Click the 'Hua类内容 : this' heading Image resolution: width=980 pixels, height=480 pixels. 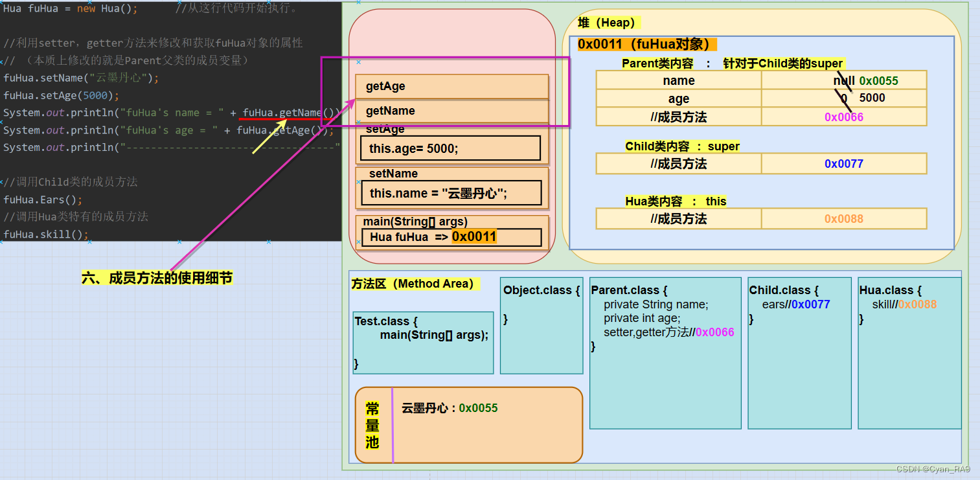click(676, 201)
